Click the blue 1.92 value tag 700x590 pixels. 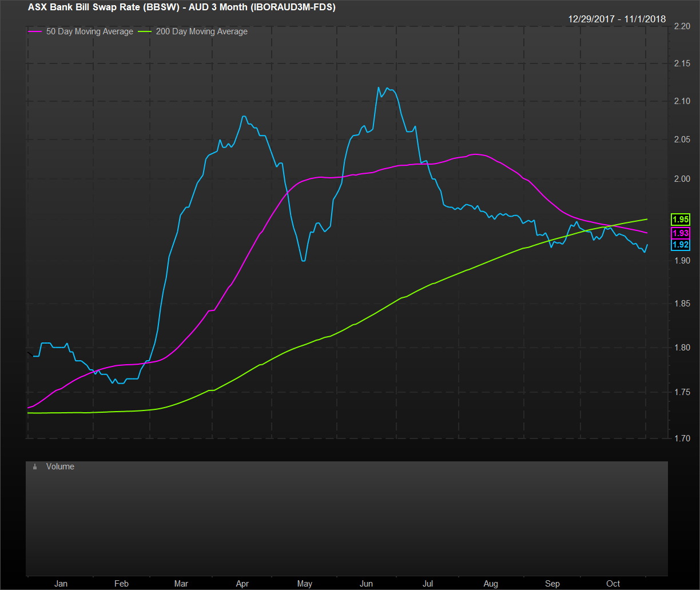pyautogui.click(x=681, y=245)
